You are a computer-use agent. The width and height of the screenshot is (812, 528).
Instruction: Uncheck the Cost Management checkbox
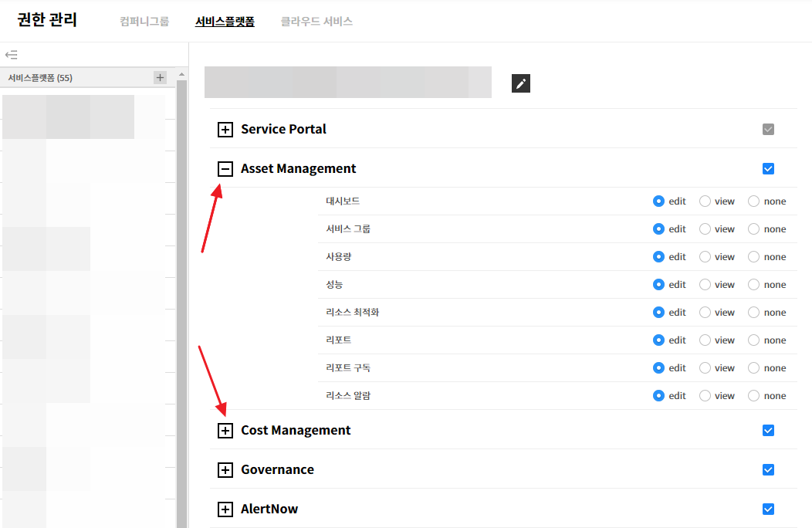point(768,431)
